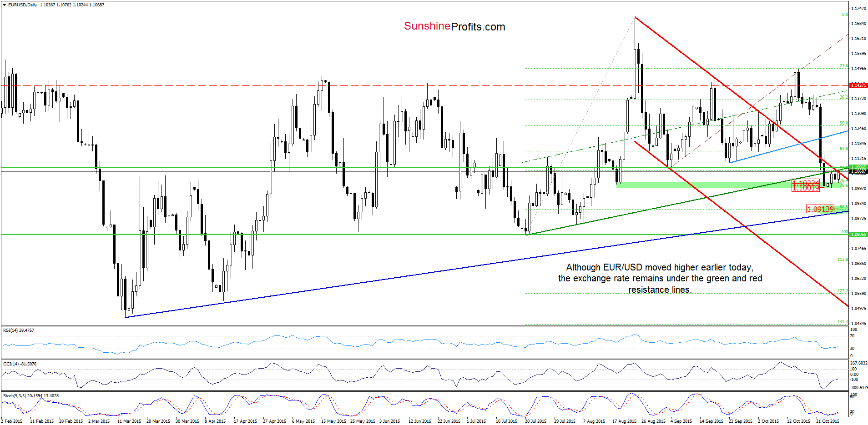Click the 17 Apr 2015 date label
Viewport: 868px width, 425px height.
[246, 421]
